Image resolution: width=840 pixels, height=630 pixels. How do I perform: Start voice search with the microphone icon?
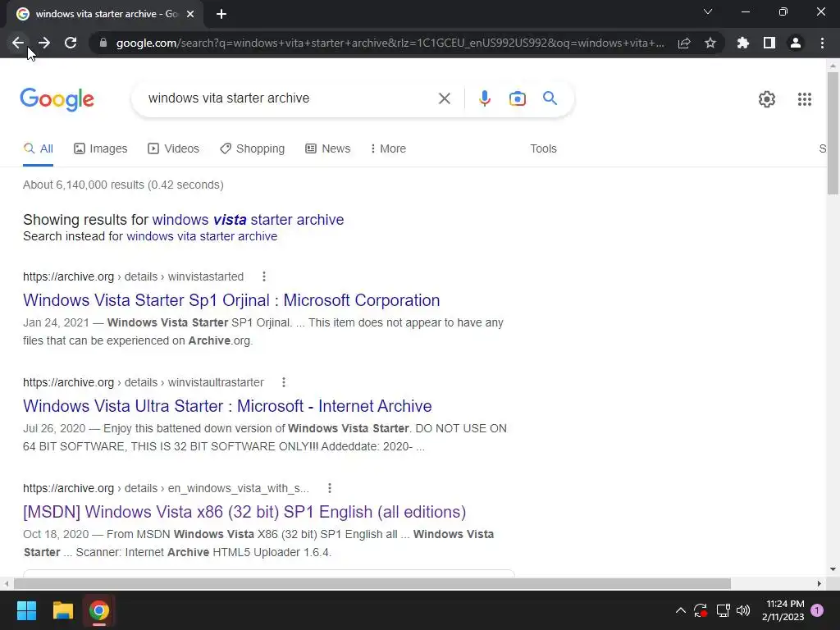coord(484,98)
